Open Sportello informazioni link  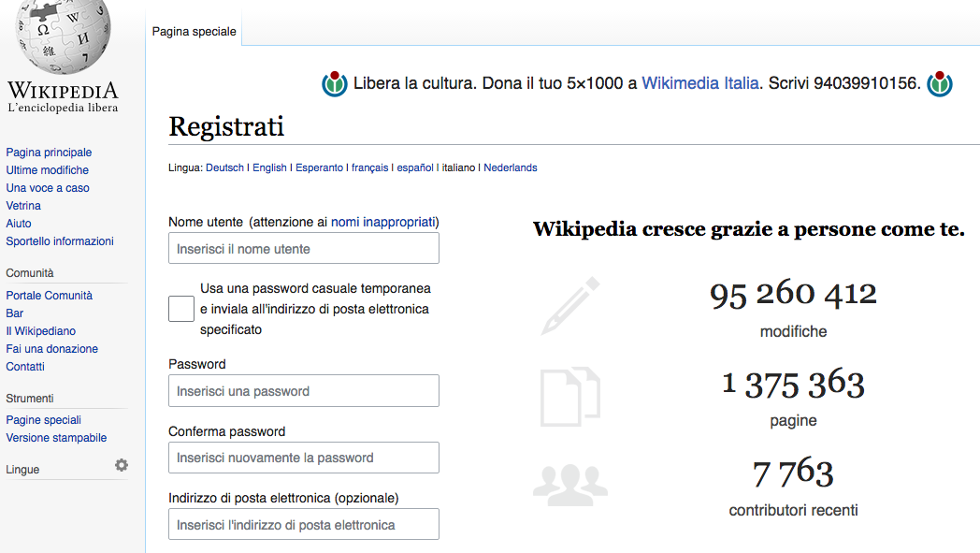click(60, 240)
